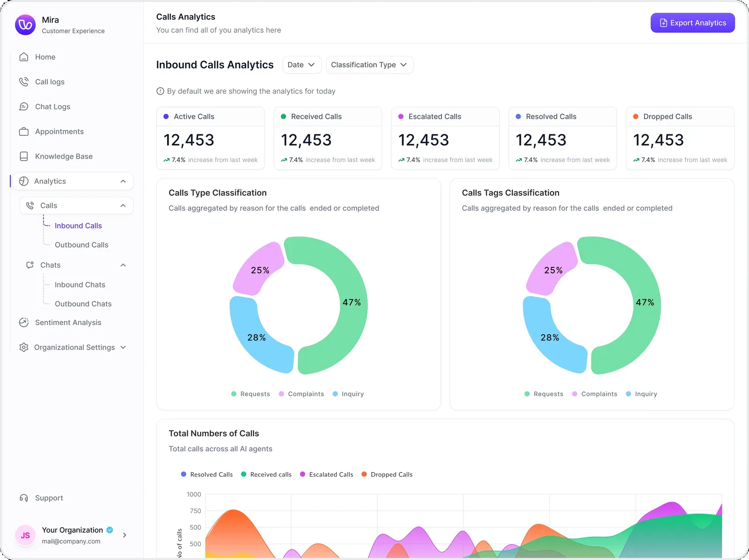This screenshot has height=560, width=749.
Task: Click the Analytics pie icon
Action: click(x=24, y=181)
